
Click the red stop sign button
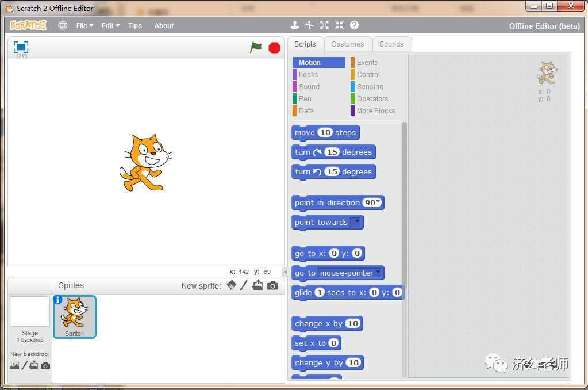coord(275,48)
